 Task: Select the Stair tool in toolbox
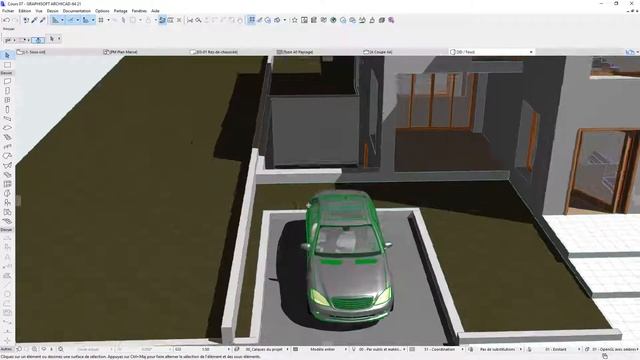click(7, 138)
